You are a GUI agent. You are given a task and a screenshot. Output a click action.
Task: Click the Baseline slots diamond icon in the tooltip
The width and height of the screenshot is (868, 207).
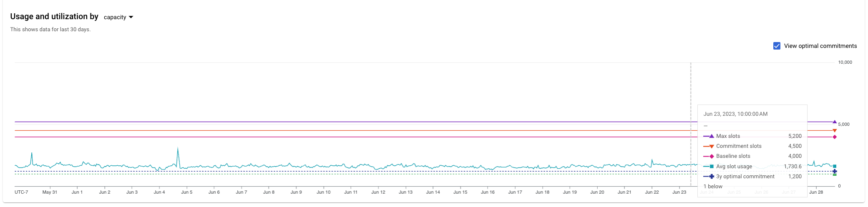(x=711, y=156)
